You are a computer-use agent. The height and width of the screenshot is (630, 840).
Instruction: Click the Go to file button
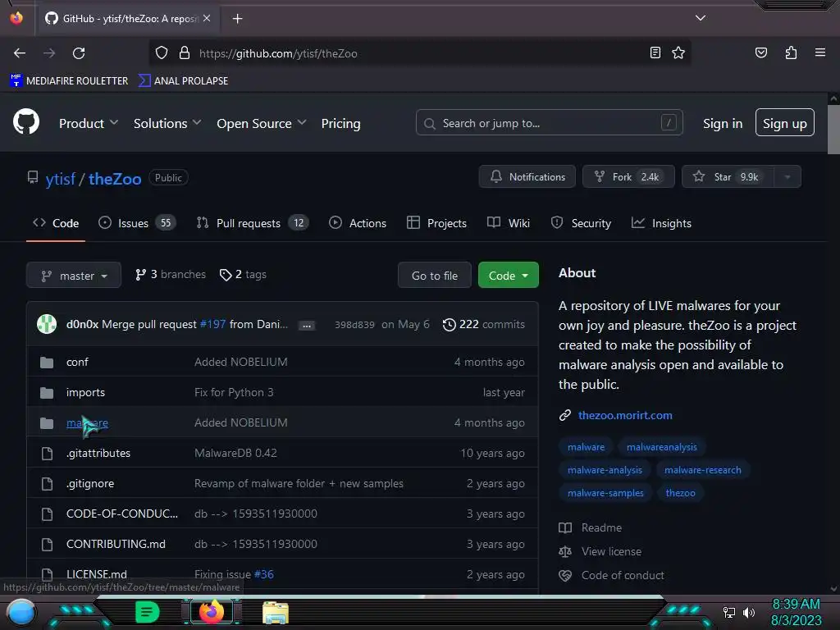435,276
